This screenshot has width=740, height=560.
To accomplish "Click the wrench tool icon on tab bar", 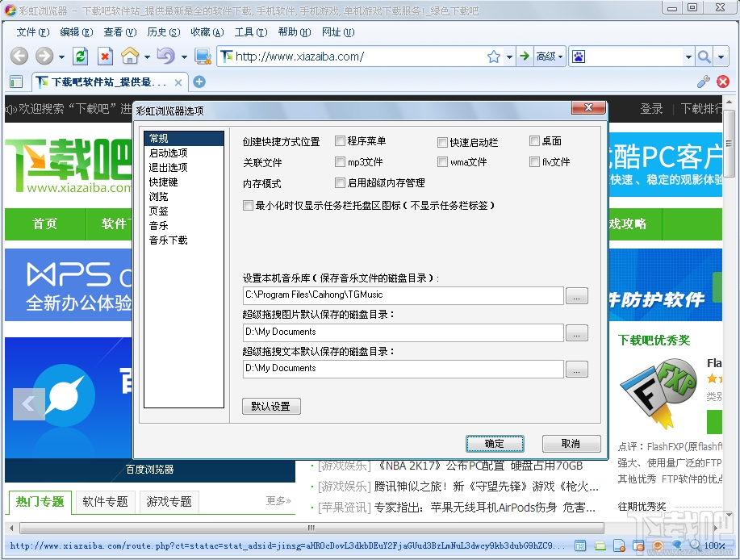I will coord(704,81).
